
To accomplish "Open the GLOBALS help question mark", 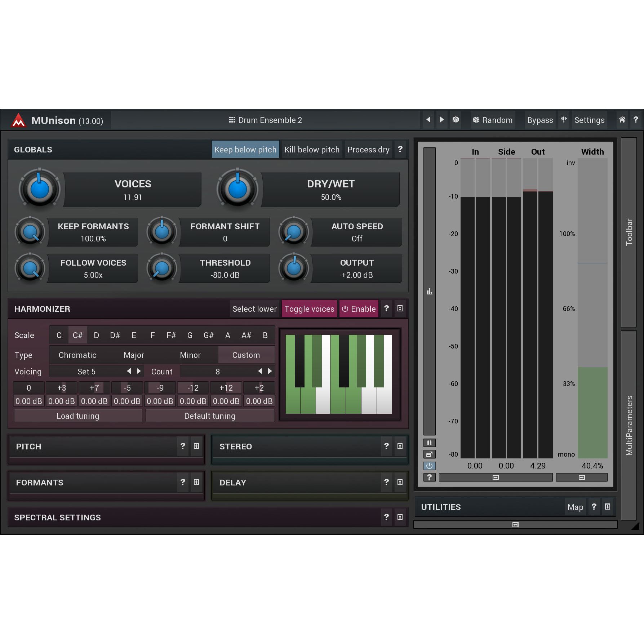I will click(400, 149).
